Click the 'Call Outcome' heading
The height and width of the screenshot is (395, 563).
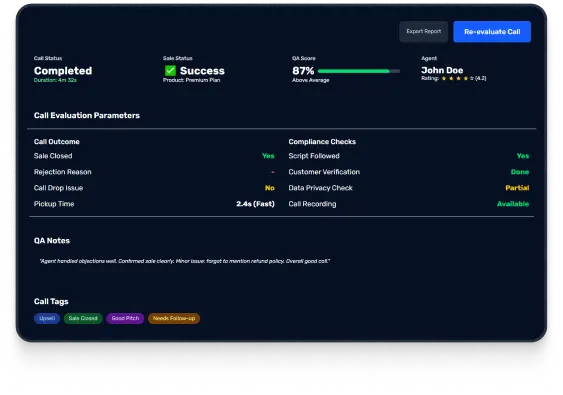point(57,141)
